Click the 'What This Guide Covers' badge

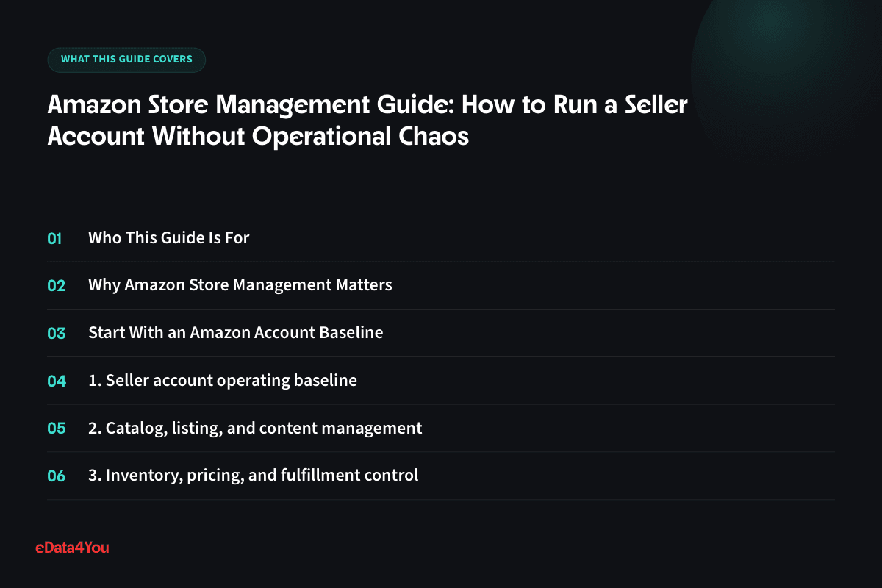126,60
